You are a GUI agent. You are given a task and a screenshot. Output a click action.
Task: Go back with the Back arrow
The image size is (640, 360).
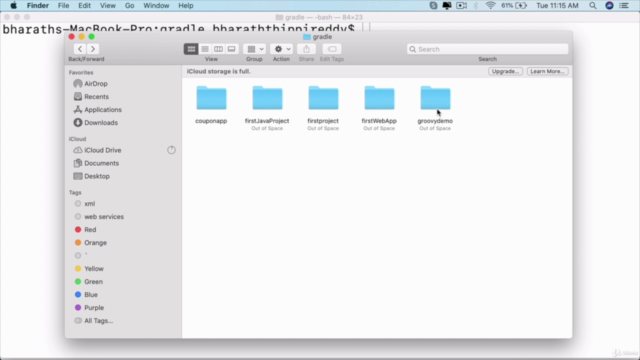[80, 49]
